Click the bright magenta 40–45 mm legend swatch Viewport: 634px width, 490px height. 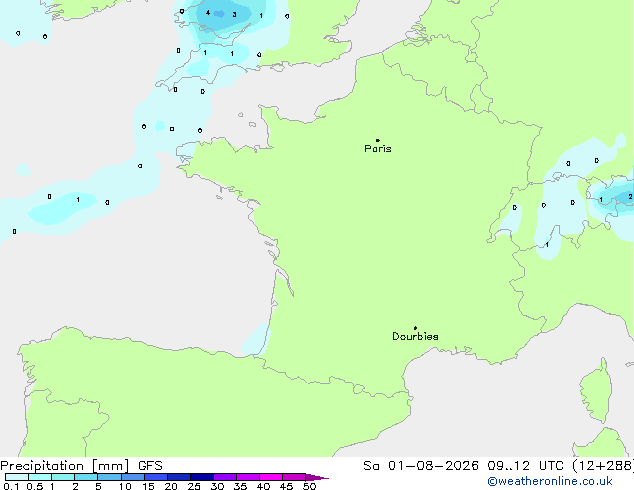[271, 477]
